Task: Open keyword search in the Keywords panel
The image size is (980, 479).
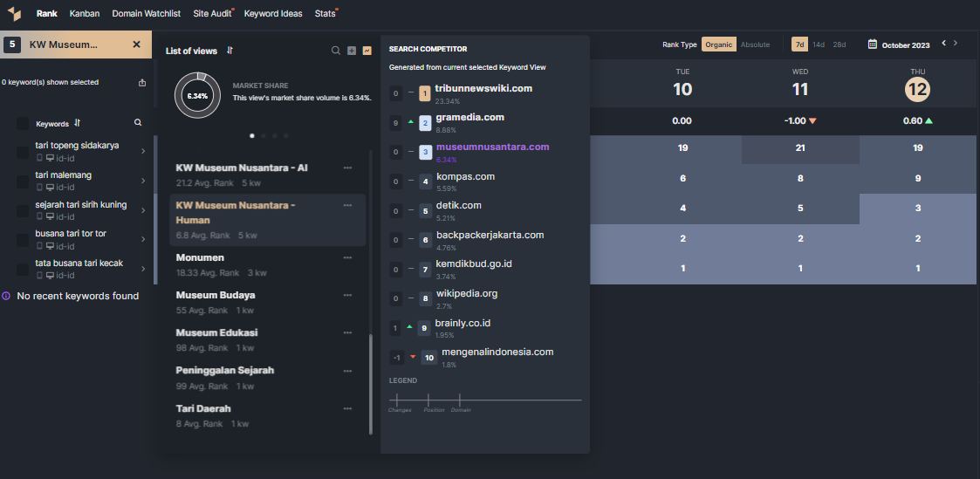Action: click(138, 123)
